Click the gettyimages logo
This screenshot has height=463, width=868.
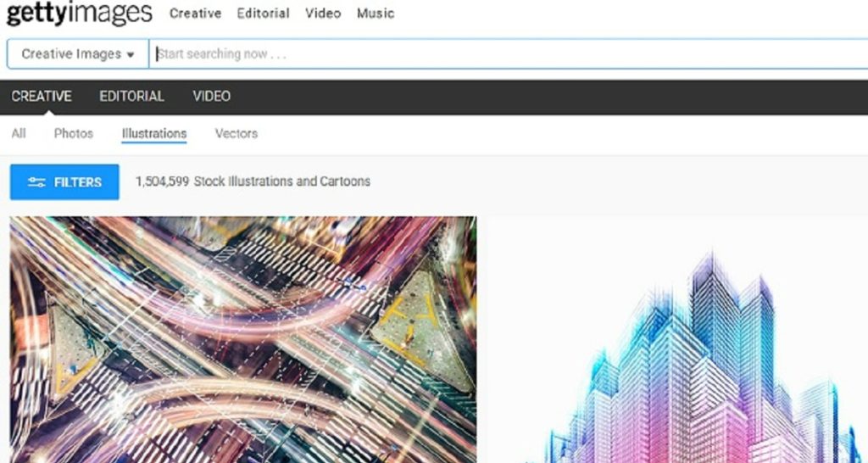tap(79, 14)
